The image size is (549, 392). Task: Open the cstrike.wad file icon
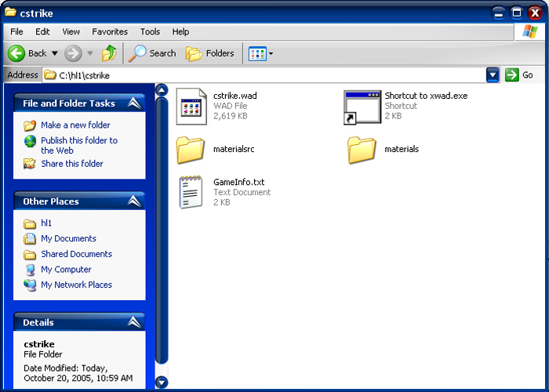191,107
